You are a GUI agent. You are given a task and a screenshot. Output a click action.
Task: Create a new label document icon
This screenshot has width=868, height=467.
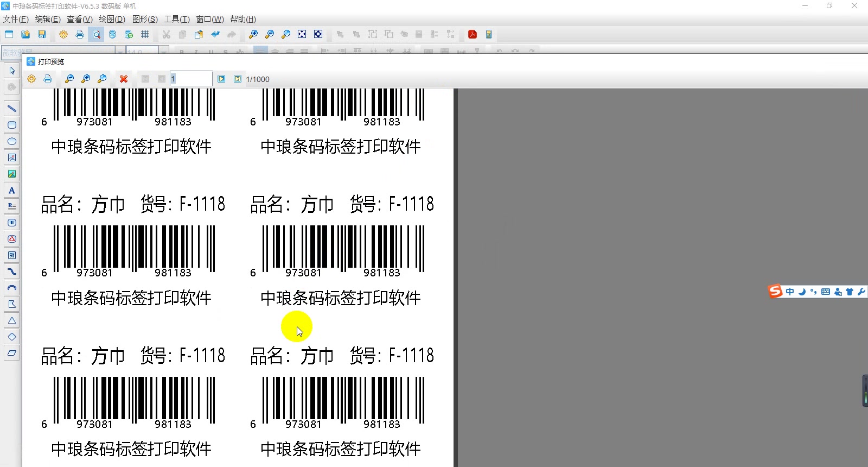pyautogui.click(x=9, y=34)
